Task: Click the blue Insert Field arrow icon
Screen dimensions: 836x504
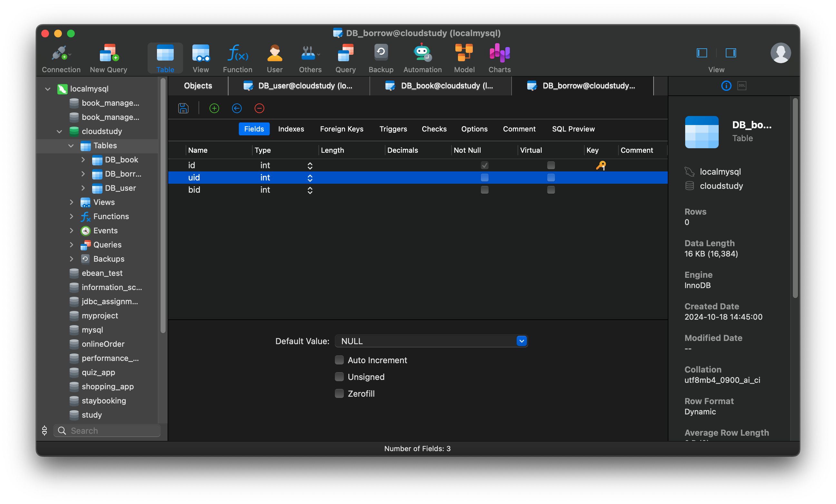Action: tap(237, 109)
